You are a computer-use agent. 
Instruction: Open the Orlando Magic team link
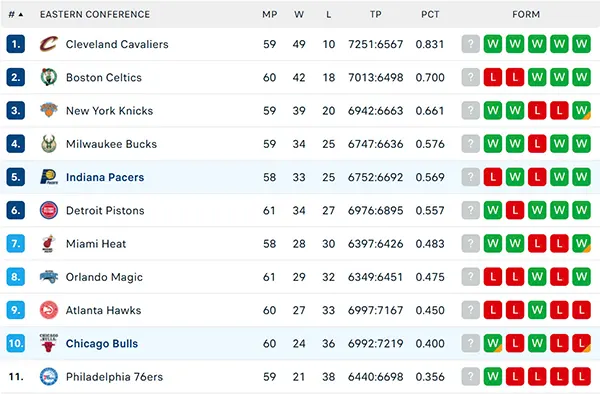pos(104,277)
